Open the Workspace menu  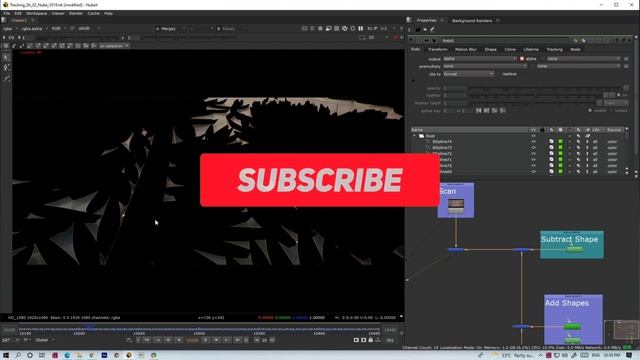37,13
